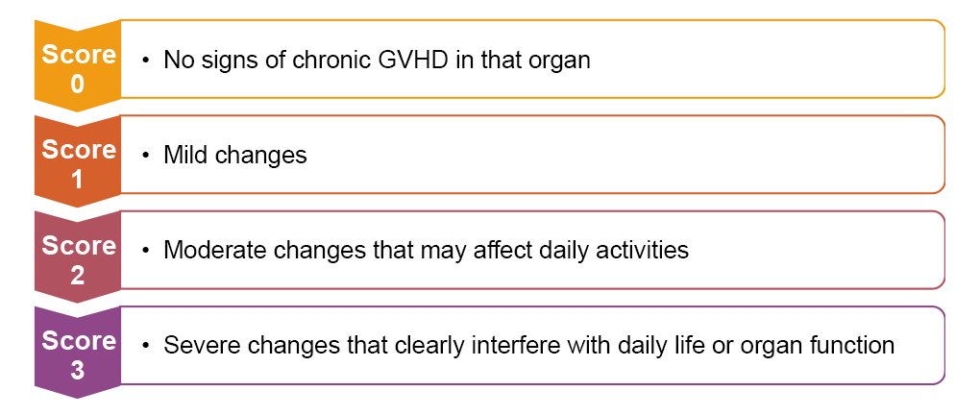This screenshot has height=415, width=980.
Task: Click the bullet before "No signs"
Action: click(x=146, y=61)
